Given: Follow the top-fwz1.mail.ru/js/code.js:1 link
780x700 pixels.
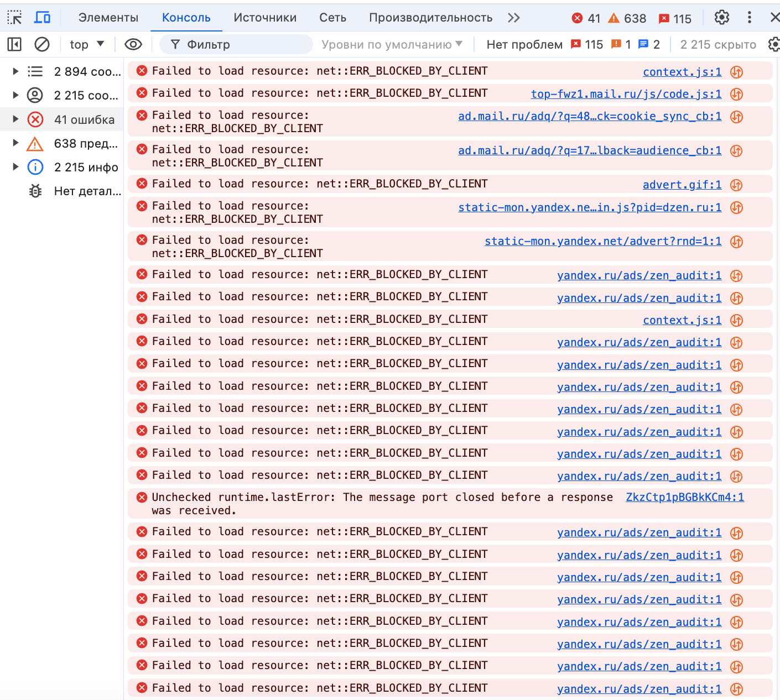Looking at the screenshot, I should coord(626,94).
